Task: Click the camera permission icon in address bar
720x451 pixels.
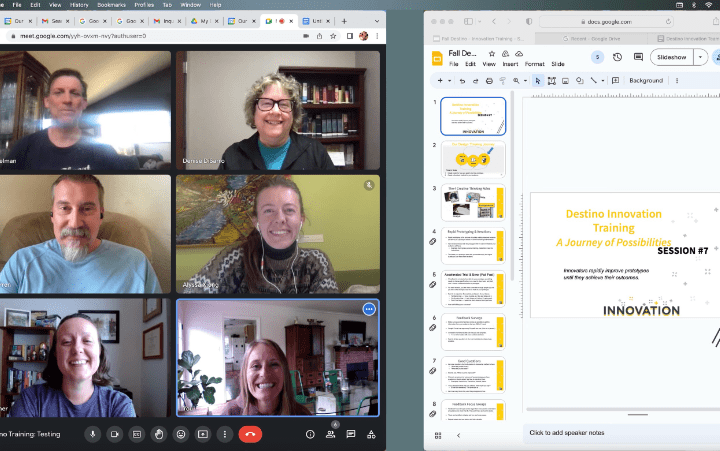Action: (x=306, y=36)
